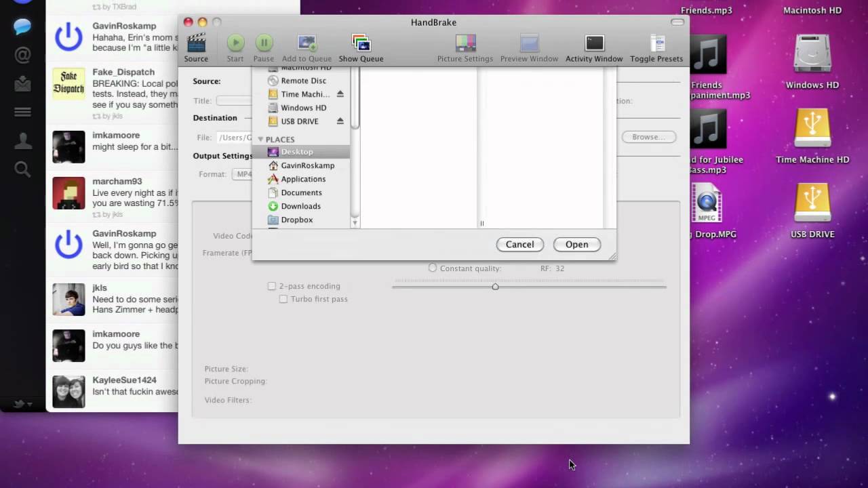Open the Source clapperboard in HandBrake toolbar
868x488 pixels.
tap(196, 43)
